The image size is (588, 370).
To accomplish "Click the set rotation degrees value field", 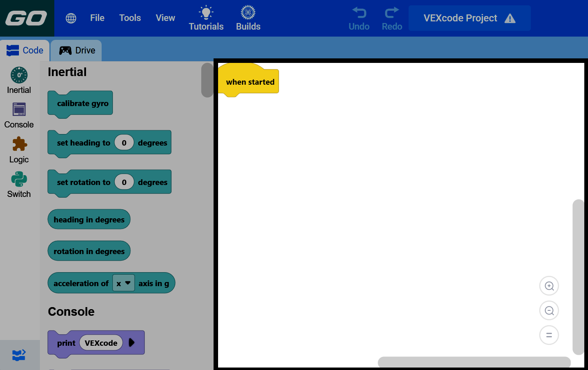I will 124,182.
